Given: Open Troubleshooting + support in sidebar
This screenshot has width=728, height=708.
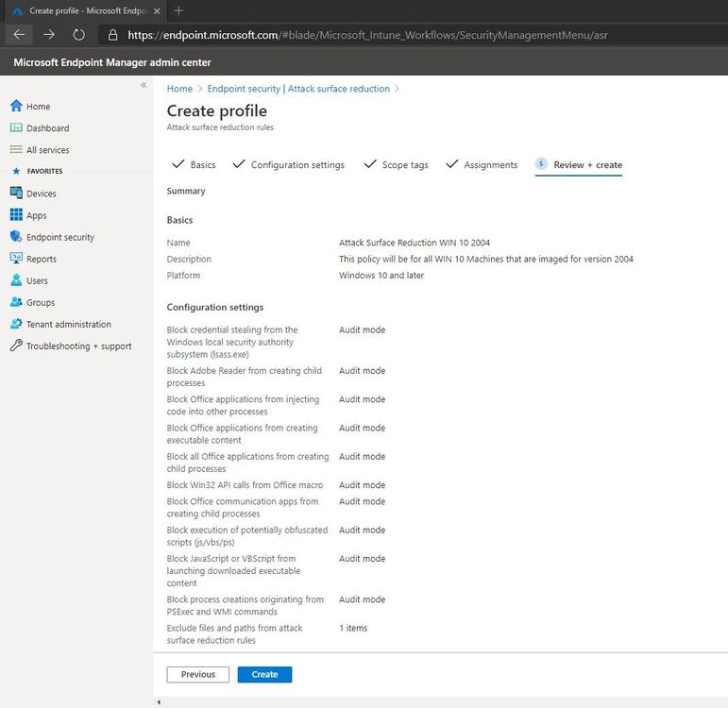Looking at the screenshot, I should [x=79, y=346].
